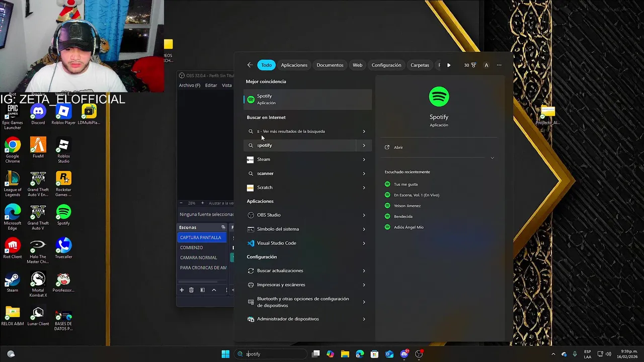The image size is (644, 362).
Task: Open OBS scene filters icon
Action: [202, 290]
